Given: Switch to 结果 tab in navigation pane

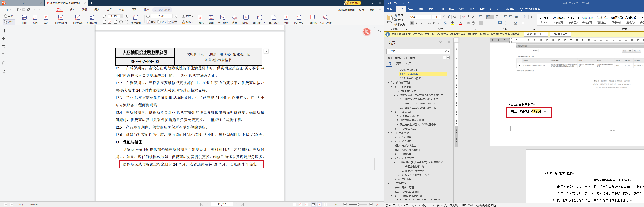Looking at the screenshot, I should [408, 64].
